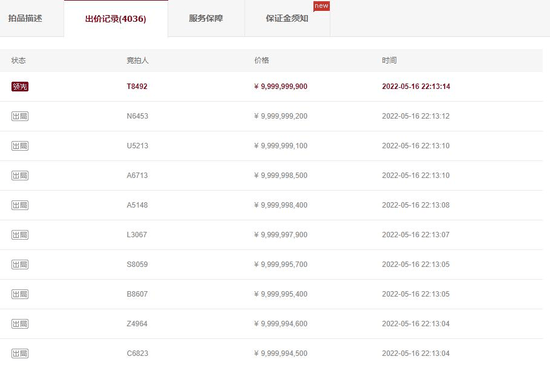Click the 出局 badge beside U5213
The height and width of the screenshot is (365, 550).
(x=20, y=146)
